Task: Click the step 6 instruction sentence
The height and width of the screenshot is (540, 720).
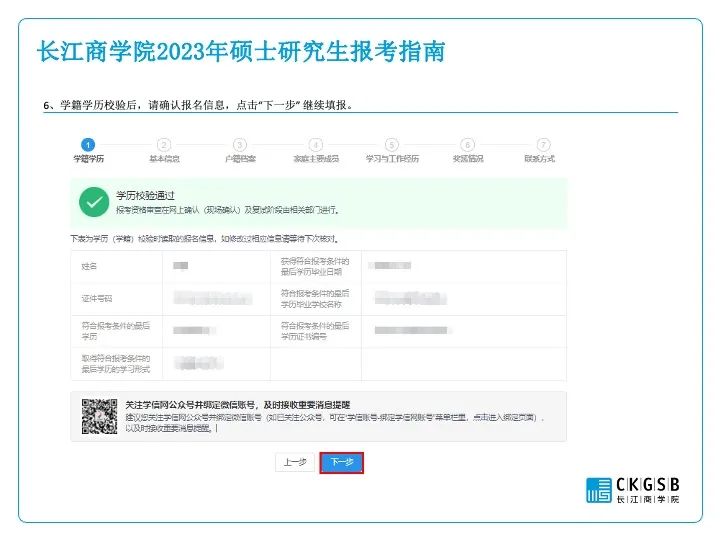Action: tap(198, 105)
